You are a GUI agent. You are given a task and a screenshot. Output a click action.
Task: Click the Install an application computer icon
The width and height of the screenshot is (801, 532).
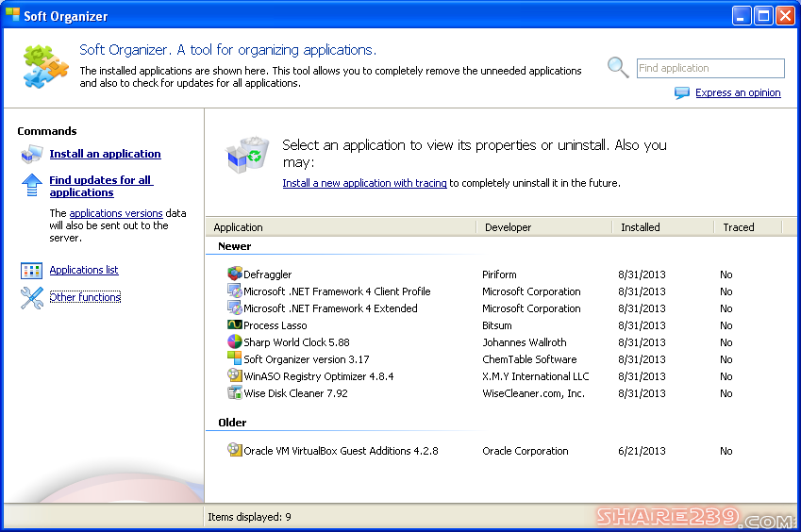pyautogui.click(x=32, y=154)
